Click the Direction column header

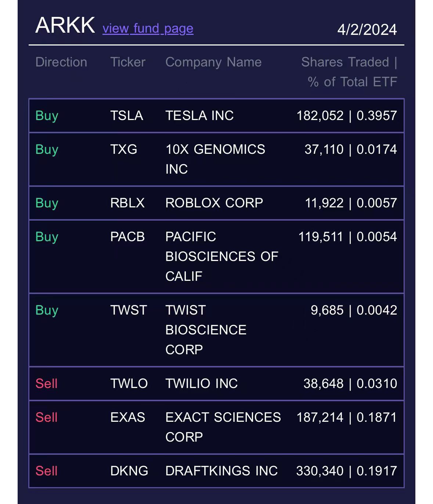coord(61,62)
